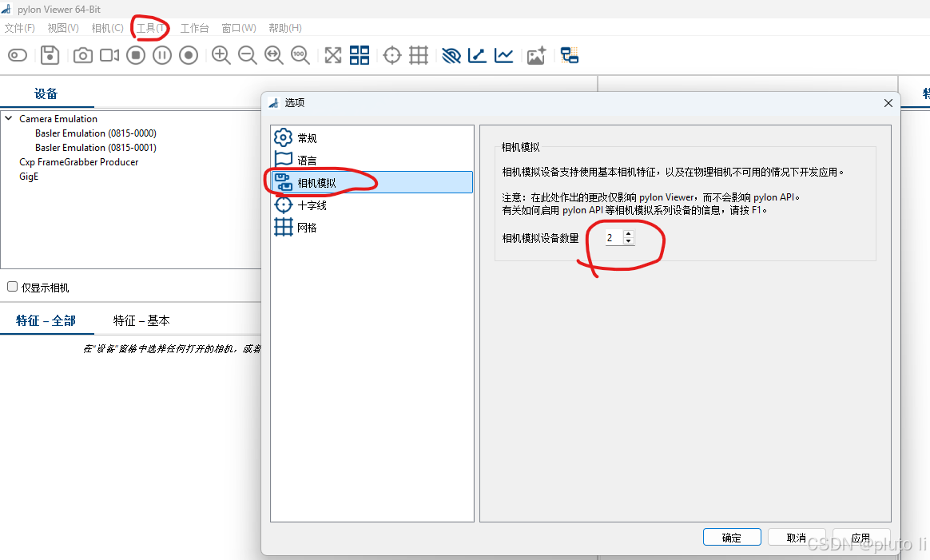Image resolution: width=930 pixels, height=560 pixels.
Task: Select 十字线 in options list
Action: [x=372, y=205]
